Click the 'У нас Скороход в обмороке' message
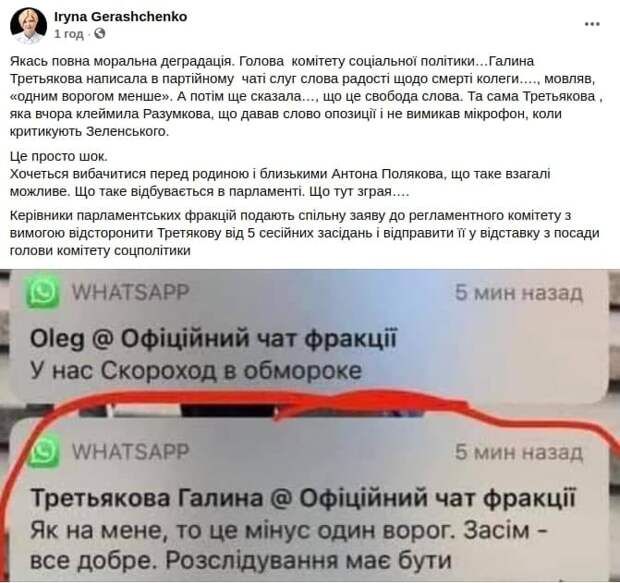 (x=196, y=371)
